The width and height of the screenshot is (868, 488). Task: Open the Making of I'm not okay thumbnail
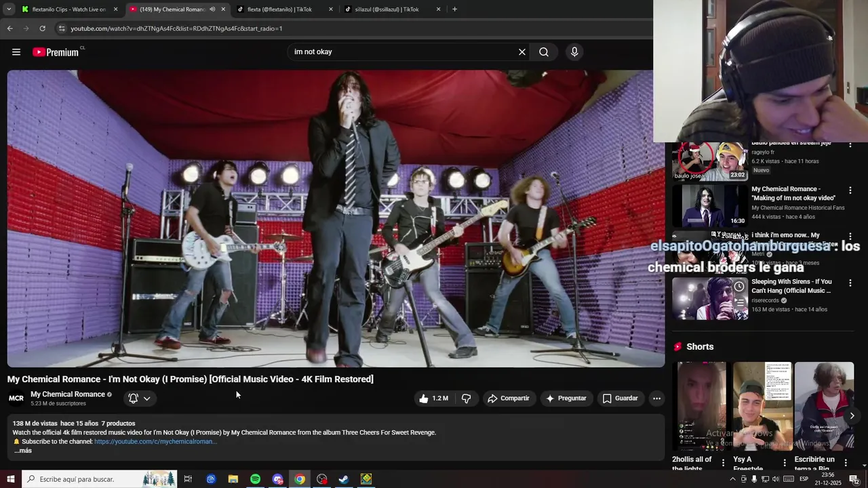pos(710,206)
